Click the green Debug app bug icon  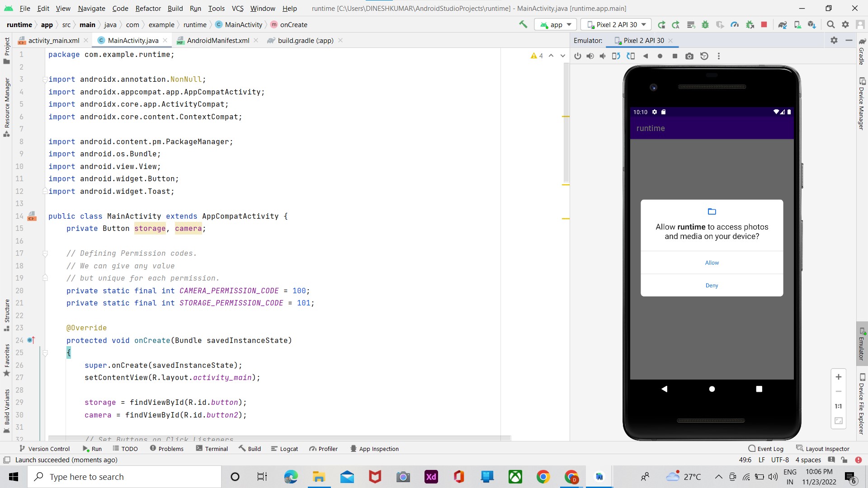tap(705, 24)
